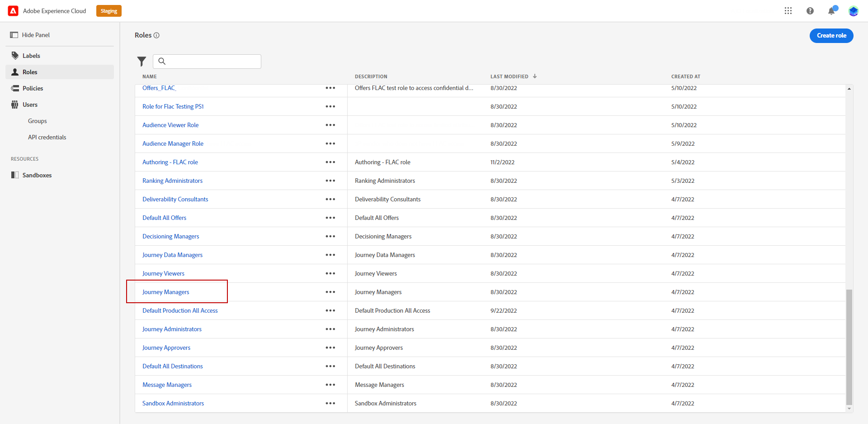
Task: Click the Sandboxes icon in sidebar
Action: click(x=15, y=175)
